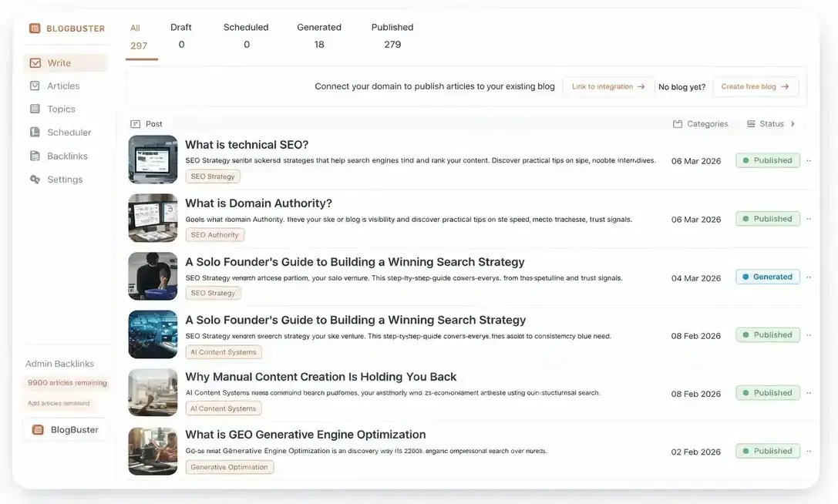Open the Categories filter
The width and height of the screenshot is (838, 504).
[700, 123]
